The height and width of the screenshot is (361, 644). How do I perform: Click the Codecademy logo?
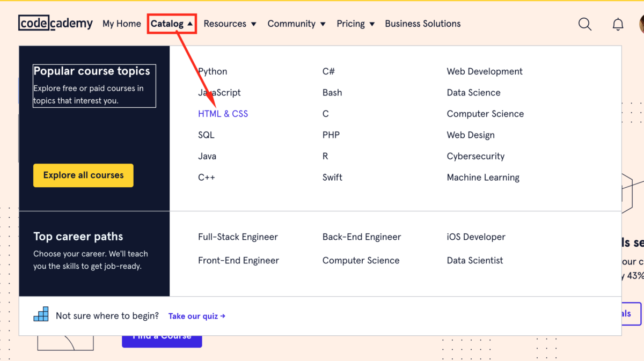tap(55, 24)
